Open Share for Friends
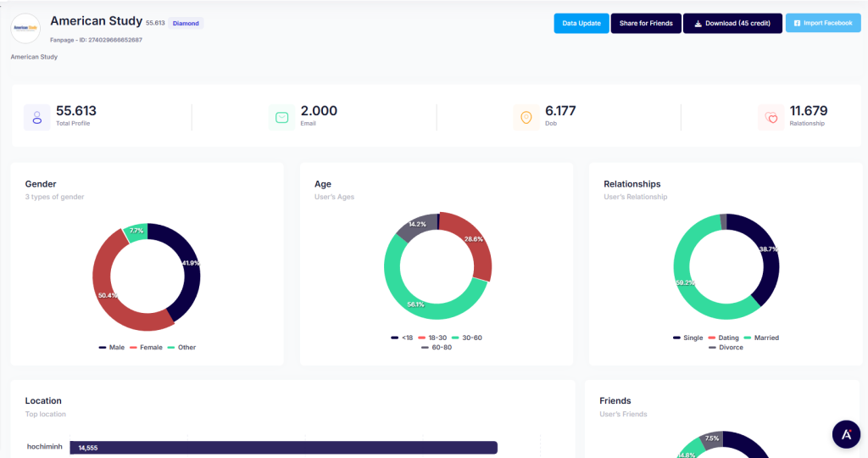868x458 pixels. coord(646,23)
